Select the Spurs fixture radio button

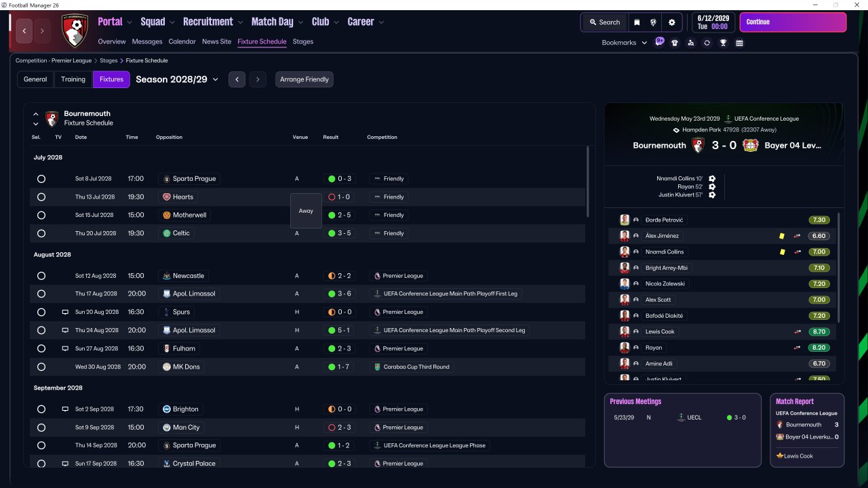point(41,312)
